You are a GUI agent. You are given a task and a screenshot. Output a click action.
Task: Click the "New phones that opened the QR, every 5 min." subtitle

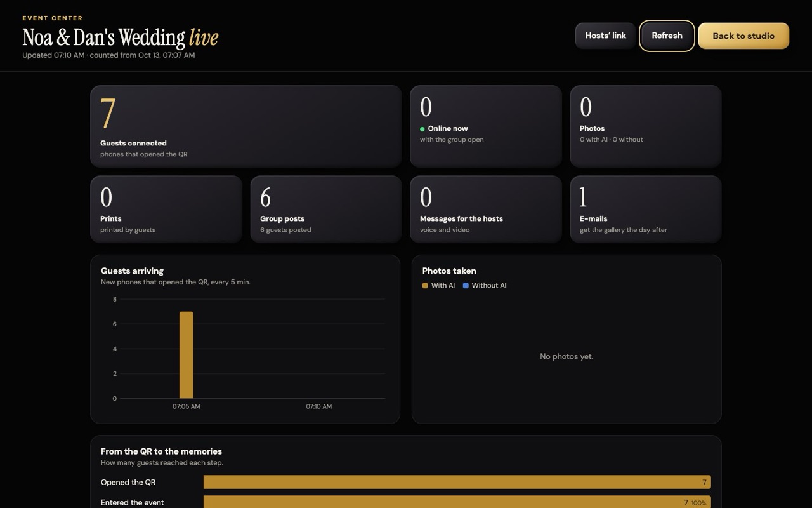[176, 282]
